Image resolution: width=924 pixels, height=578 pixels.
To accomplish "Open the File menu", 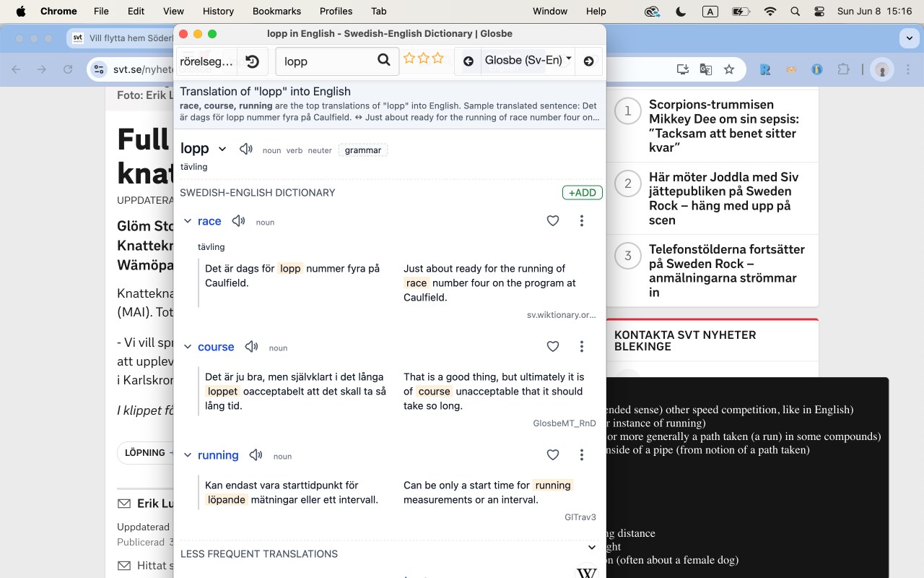I will [x=101, y=11].
